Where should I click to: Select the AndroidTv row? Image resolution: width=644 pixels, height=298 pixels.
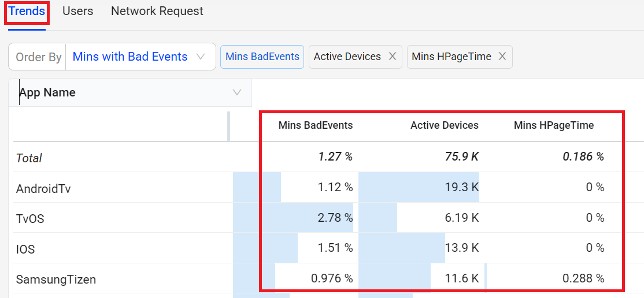pos(43,188)
